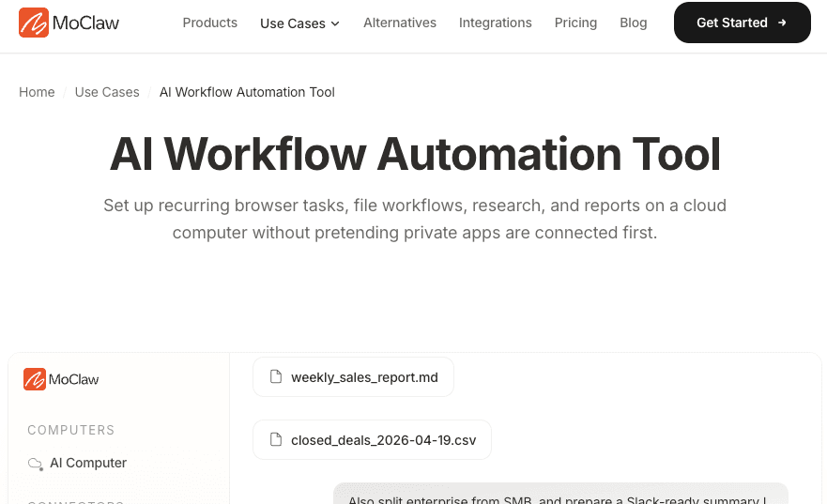Click the MoClaw logo in the demo sidebar

click(x=61, y=379)
